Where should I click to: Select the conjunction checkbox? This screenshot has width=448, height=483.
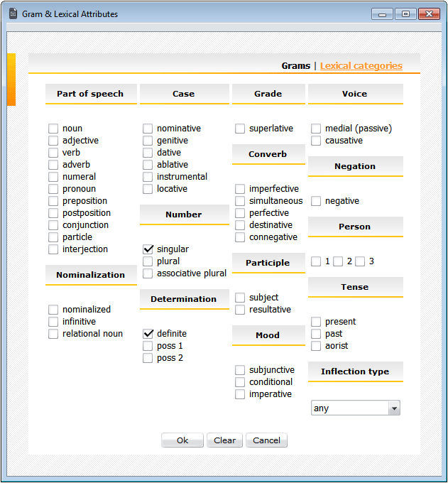53,225
